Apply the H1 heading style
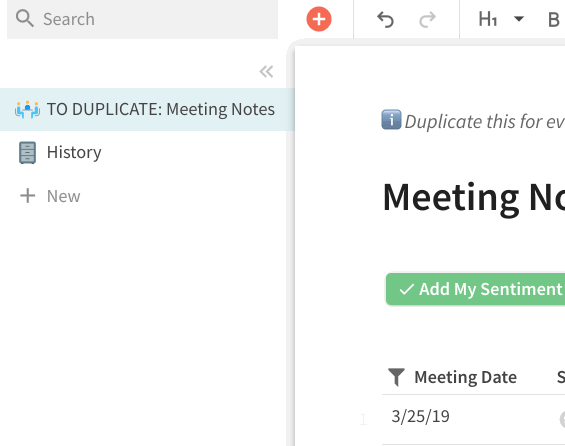Screen dimensions: 565x446 488,19
